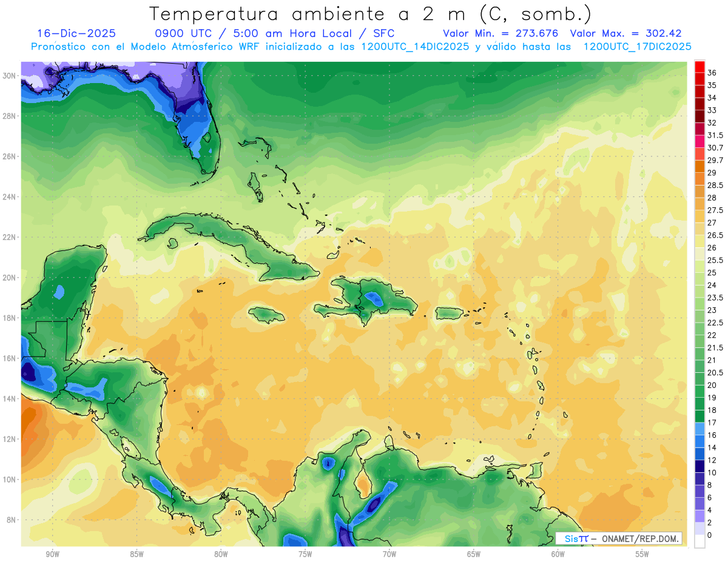728x562 pixels.
Task: Click the color bar value "6"
Action: (x=710, y=498)
